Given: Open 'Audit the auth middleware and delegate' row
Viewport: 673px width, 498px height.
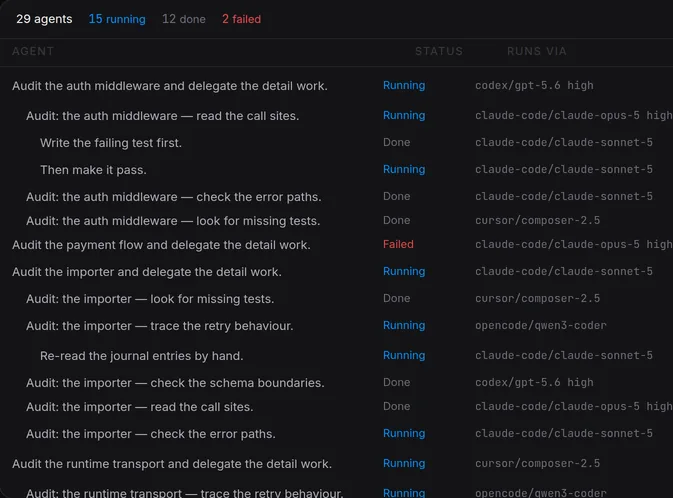Looking at the screenshot, I should click(336, 85).
